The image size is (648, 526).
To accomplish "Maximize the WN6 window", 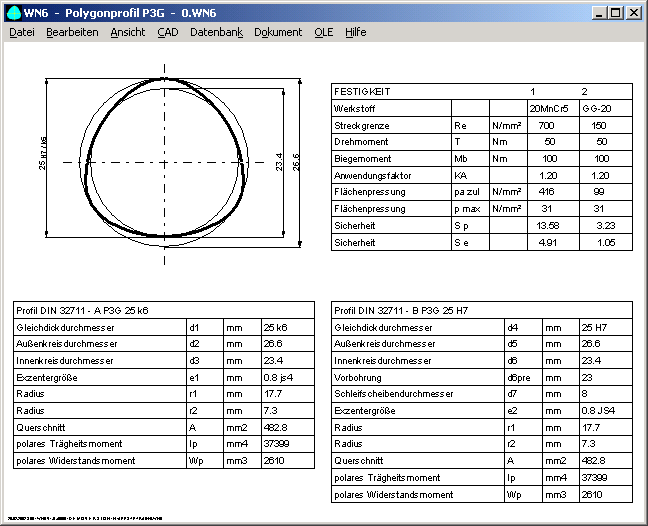I will (615, 12).
